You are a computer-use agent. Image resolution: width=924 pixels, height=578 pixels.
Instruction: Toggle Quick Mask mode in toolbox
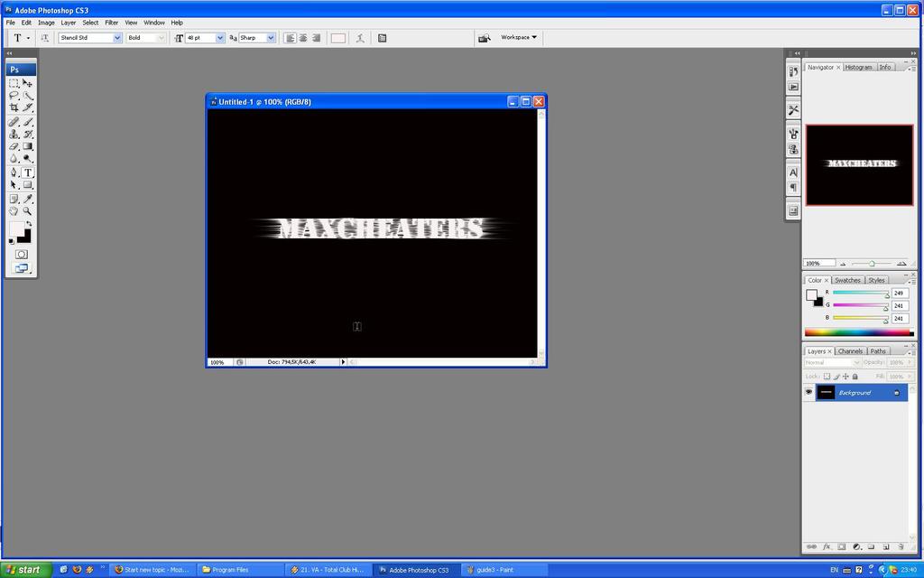[x=21, y=255]
